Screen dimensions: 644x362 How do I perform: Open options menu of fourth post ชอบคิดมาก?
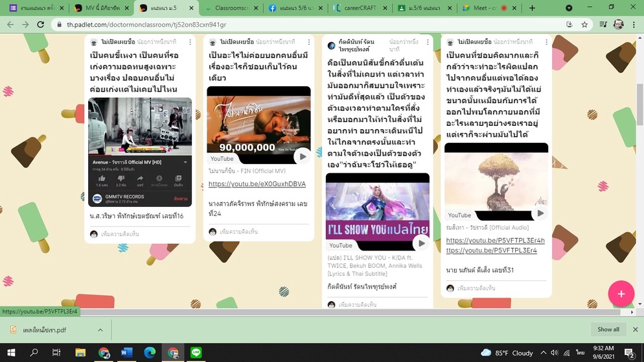click(546, 42)
